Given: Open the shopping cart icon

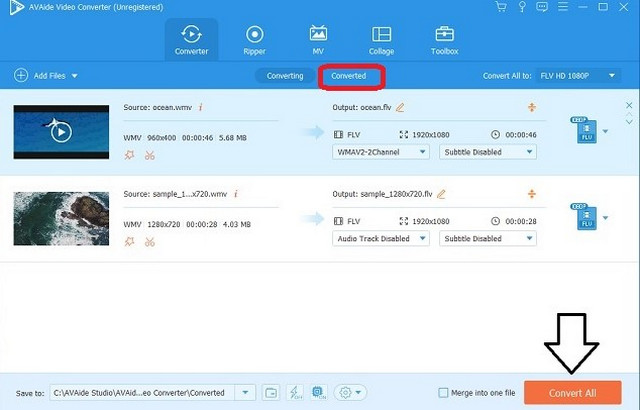Looking at the screenshot, I should [500, 7].
